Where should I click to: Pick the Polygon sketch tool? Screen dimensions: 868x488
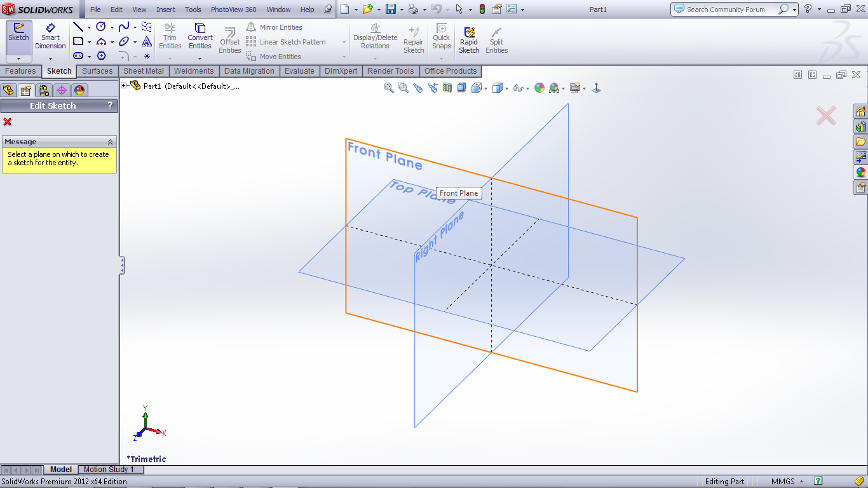(101, 56)
